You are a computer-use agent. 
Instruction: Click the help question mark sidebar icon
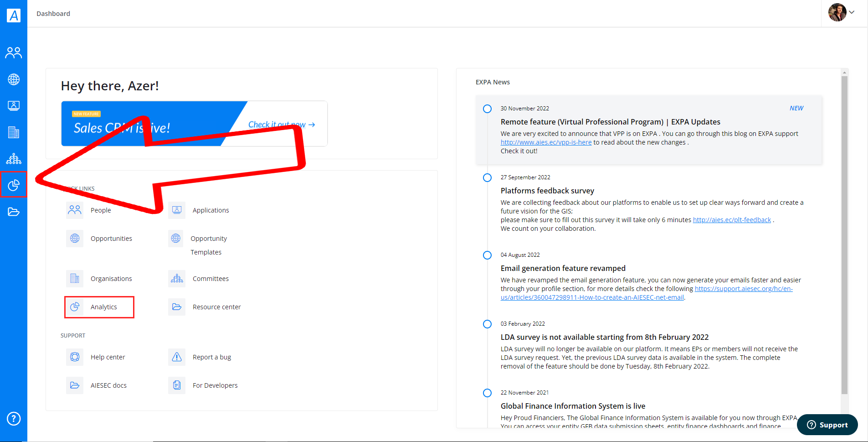14,418
